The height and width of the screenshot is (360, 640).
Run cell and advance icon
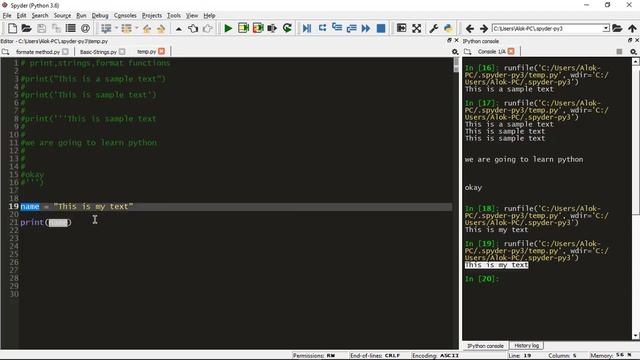tap(258, 28)
